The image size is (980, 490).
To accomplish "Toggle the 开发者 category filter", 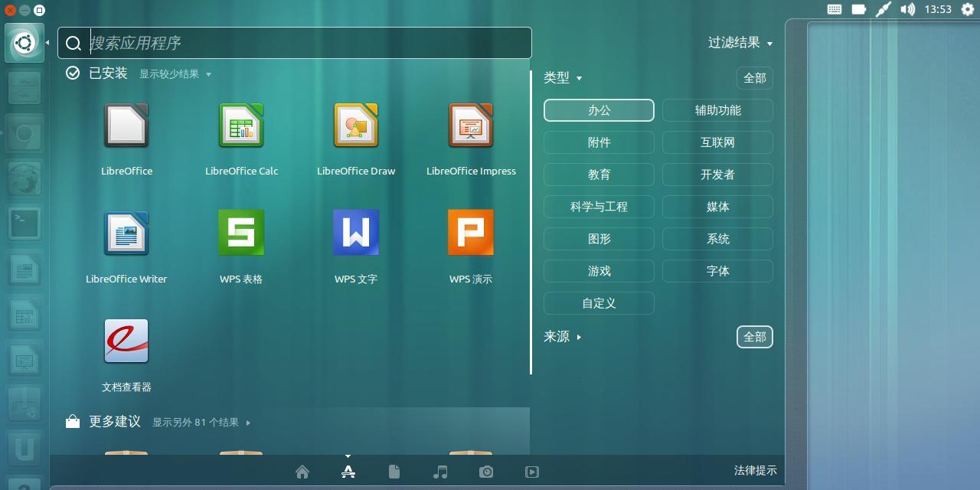I will click(717, 175).
